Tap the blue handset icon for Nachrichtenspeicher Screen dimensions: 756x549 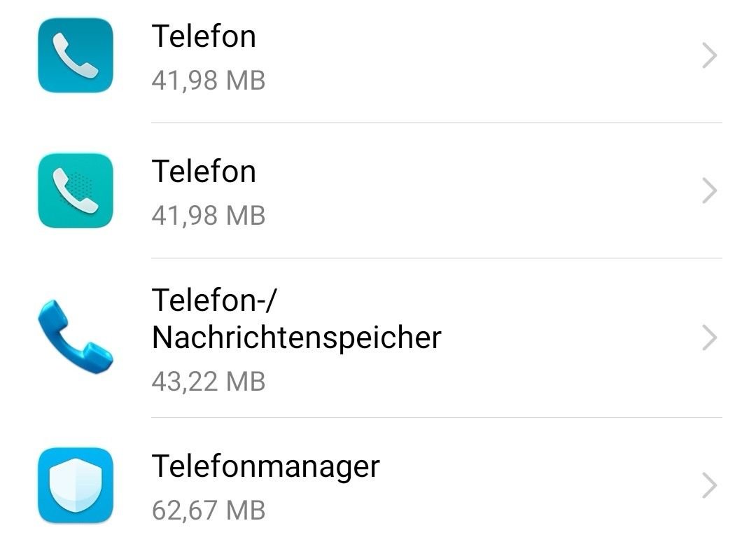point(76,337)
